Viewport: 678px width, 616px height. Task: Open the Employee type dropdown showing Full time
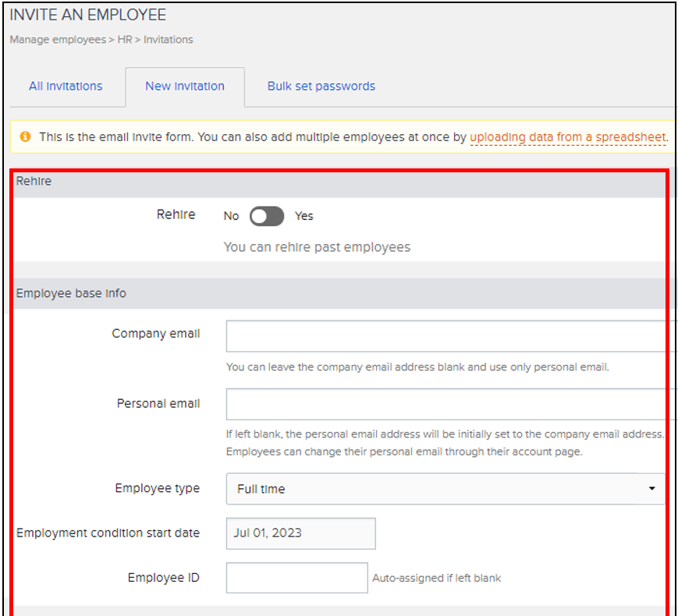pyautogui.click(x=445, y=489)
